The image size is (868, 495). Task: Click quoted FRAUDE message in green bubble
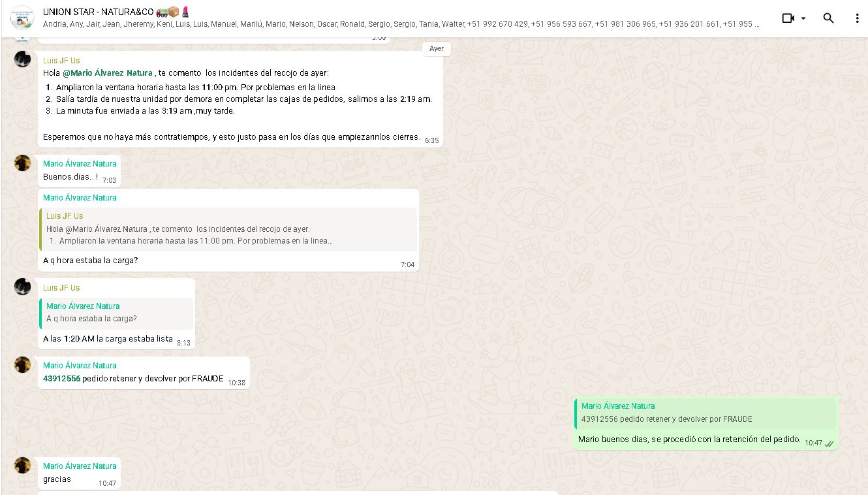[705, 413]
